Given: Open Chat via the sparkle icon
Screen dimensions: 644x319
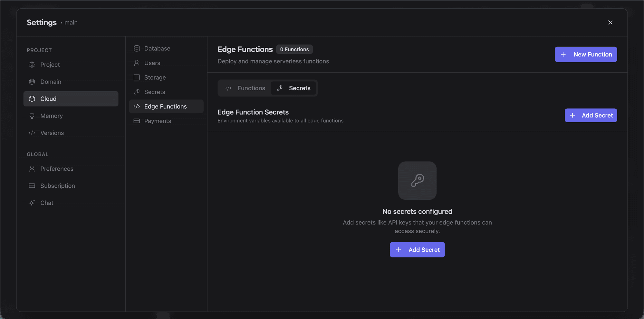Looking at the screenshot, I should (x=32, y=203).
